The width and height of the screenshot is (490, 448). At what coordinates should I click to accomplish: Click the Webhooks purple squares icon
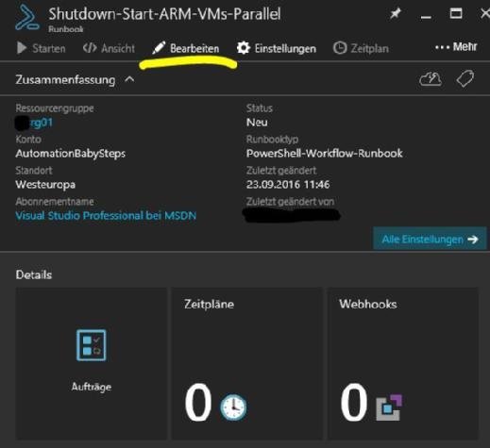[x=389, y=407]
